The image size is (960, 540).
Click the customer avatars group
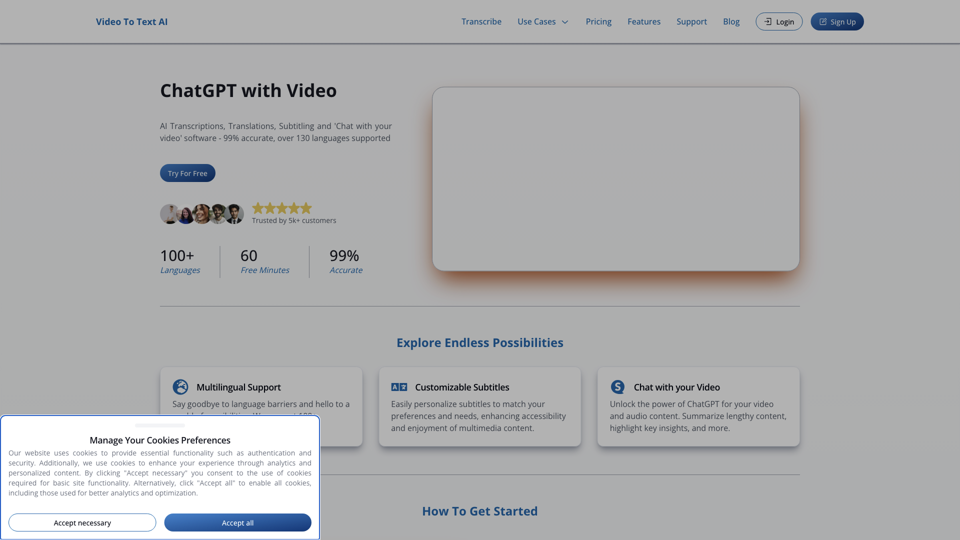(202, 214)
